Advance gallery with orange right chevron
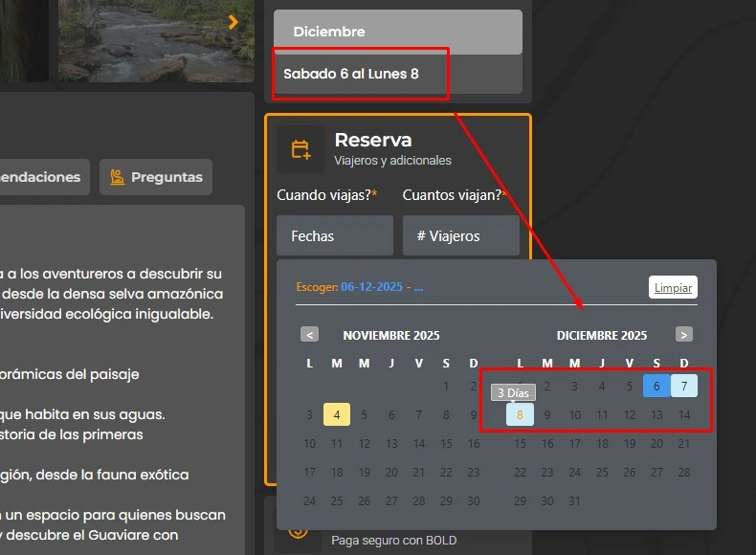The width and height of the screenshot is (756, 555). 233,22
